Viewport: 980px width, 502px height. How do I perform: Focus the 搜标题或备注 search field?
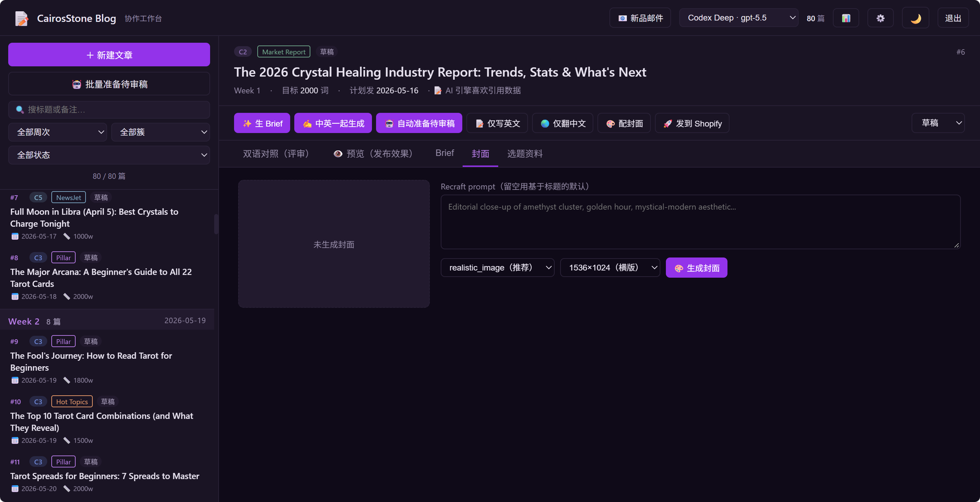pyautogui.click(x=109, y=109)
